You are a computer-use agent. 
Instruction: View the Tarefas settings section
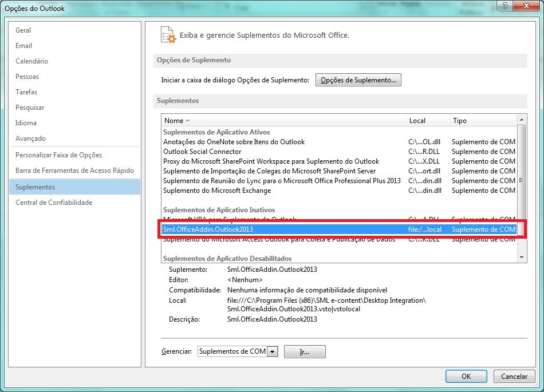[x=26, y=92]
